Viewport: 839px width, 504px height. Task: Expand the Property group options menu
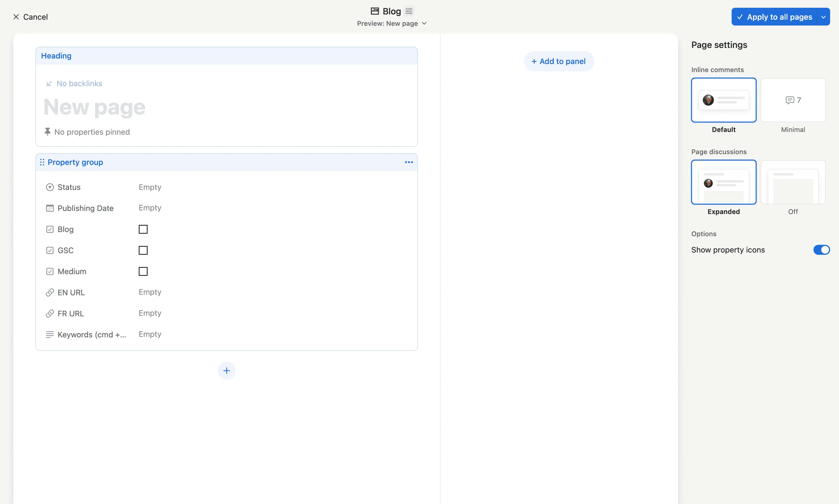coord(408,162)
